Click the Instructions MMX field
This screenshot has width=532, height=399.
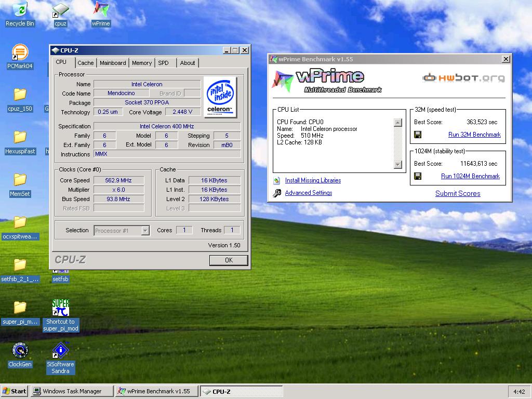pos(167,154)
